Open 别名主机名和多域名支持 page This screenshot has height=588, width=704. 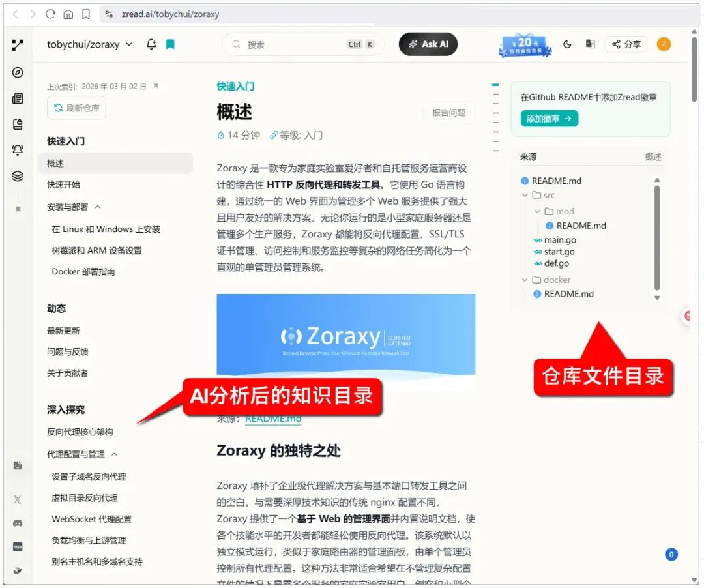pyautogui.click(x=97, y=561)
